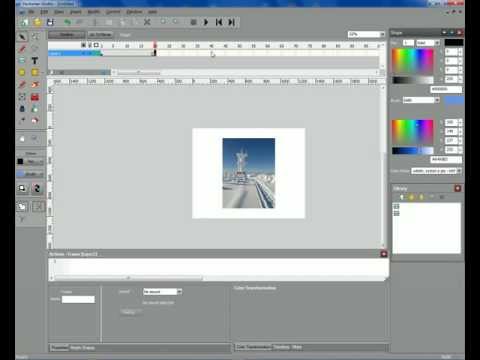The width and height of the screenshot is (480, 360).
Task: Open the Sound dropdown in the properties panel
Action: pyautogui.click(x=179, y=292)
